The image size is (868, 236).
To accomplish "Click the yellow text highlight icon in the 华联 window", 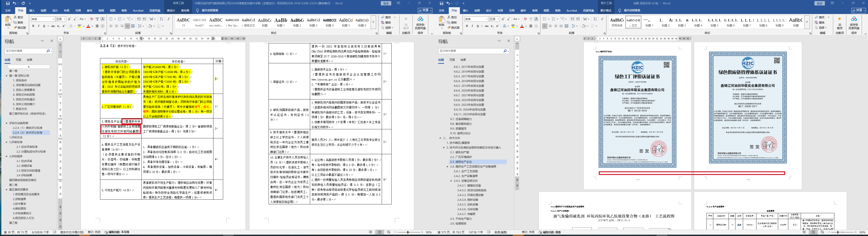I will click(x=513, y=26).
